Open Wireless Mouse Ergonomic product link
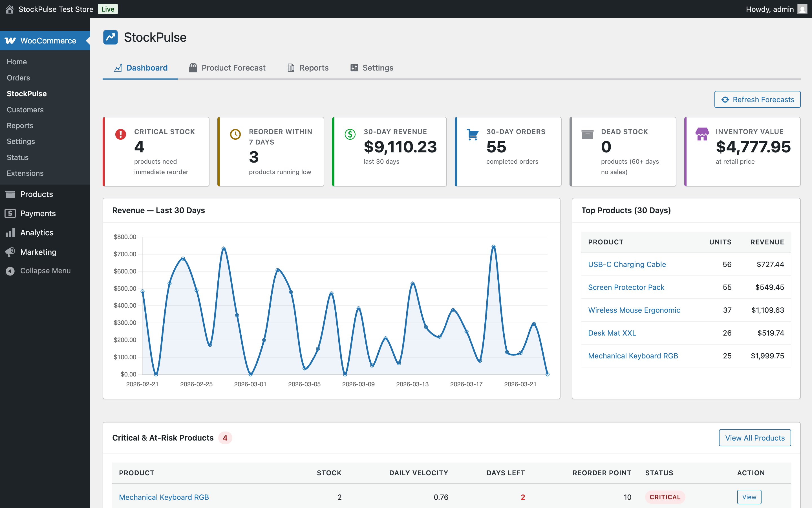The height and width of the screenshot is (508, 812). [x=634, y=310]
